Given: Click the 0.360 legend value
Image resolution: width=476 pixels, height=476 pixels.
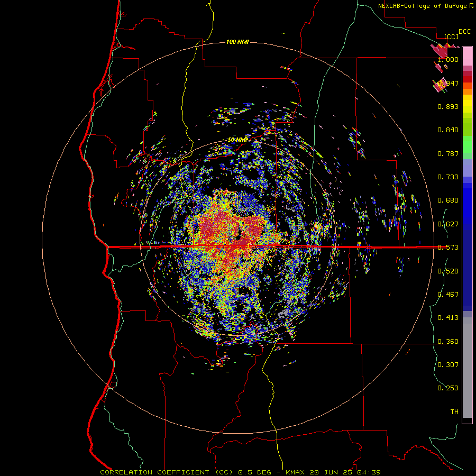Looking at the screenshot, I should pos(448,342).
